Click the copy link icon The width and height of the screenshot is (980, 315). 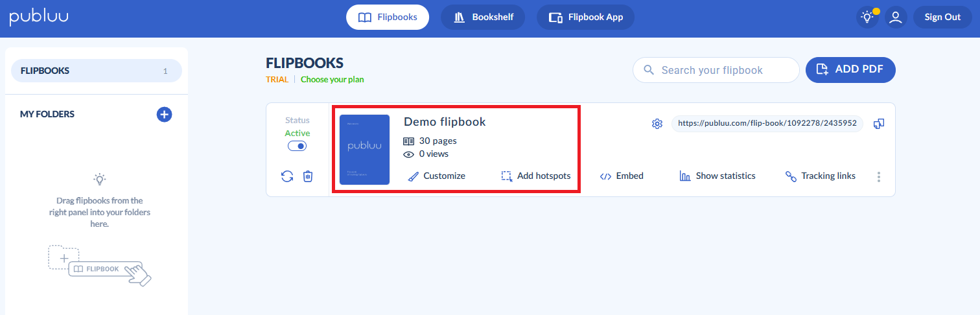(879, 124)
